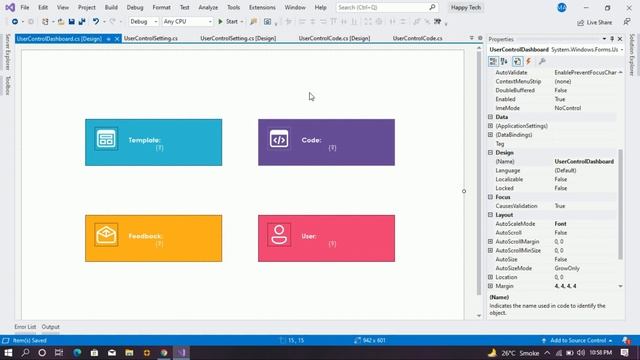The width and height of the screenshot is (640, 360).
Task: Open the taskbar search icon
Action: pos(25,353)
